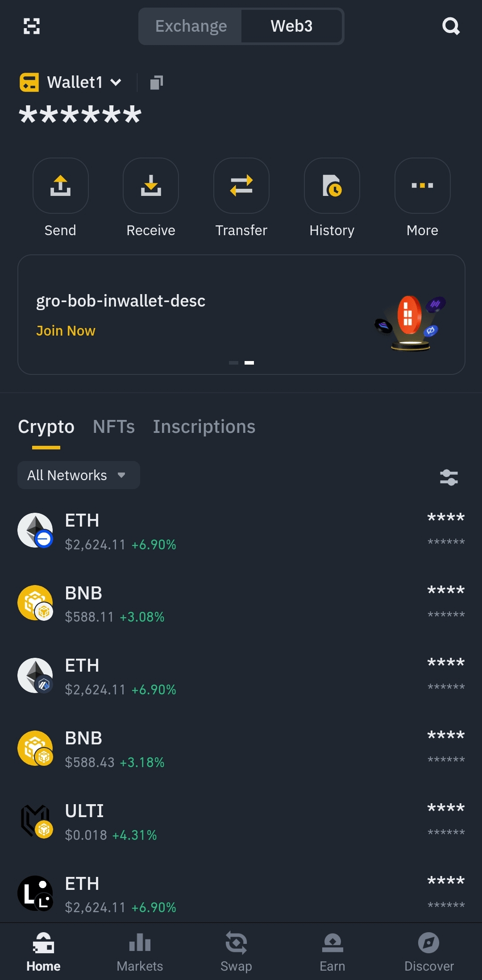Select the Web3 mode toggle
The width and height of the screenshot is (482, 980).
[291, 26]
